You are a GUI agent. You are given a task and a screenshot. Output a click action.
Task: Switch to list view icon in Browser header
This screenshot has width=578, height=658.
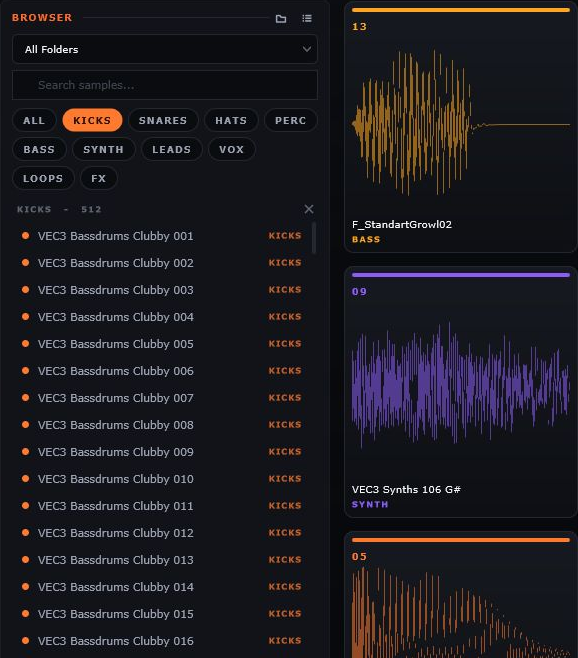pyautogui.click(x=307, y=18)
